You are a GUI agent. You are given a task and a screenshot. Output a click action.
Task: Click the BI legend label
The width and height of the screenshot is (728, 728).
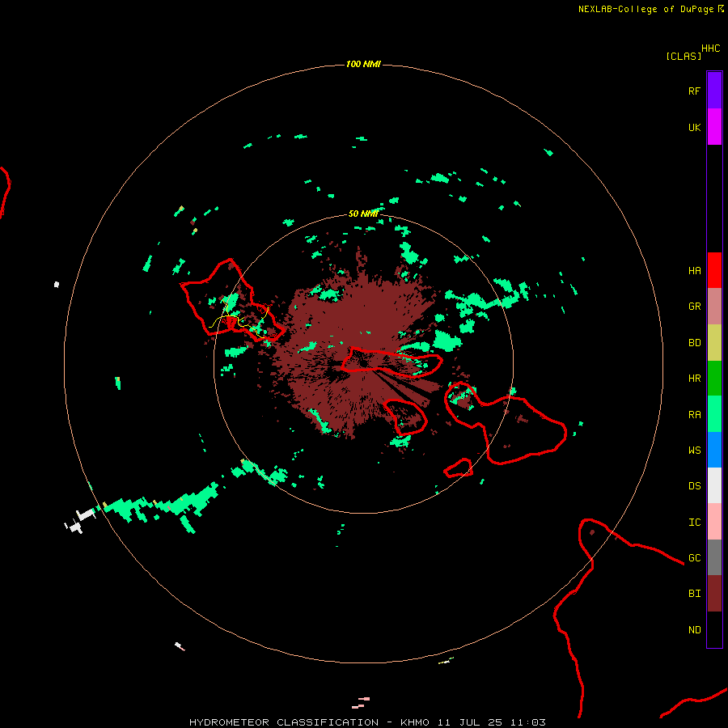pos(694,594)
